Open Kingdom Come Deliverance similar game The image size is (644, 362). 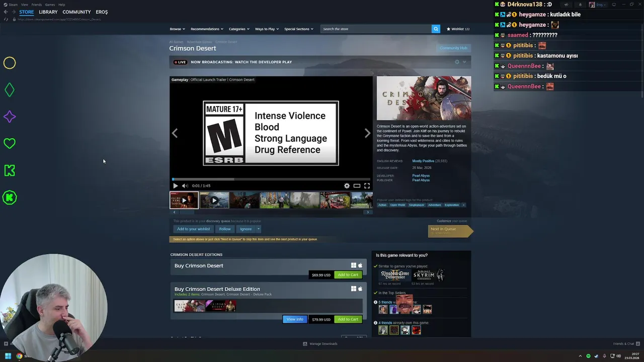pyautogui.click(x=394, y=275)
